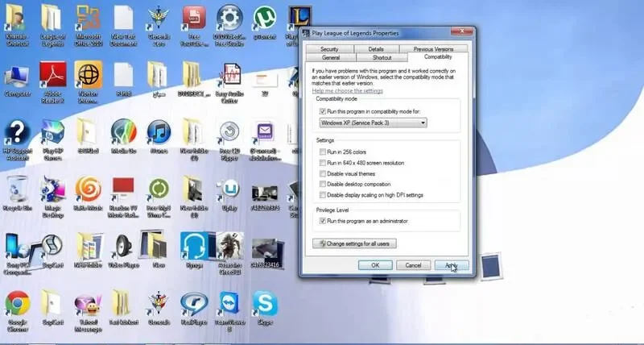This screenshot has height=345, width=644.
Task: Open the Video Player speaker icon
Action: click(x=123, y=247)
